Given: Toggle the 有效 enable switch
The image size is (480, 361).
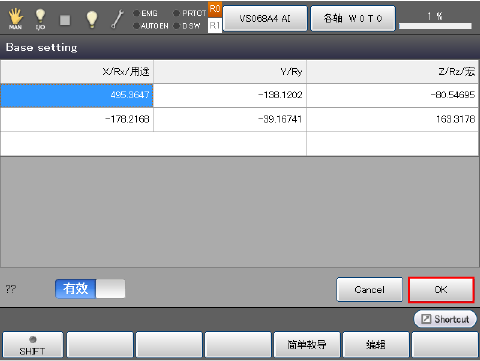Looking at the screenshot, I should pyautogui.click(x=90, y=289).
